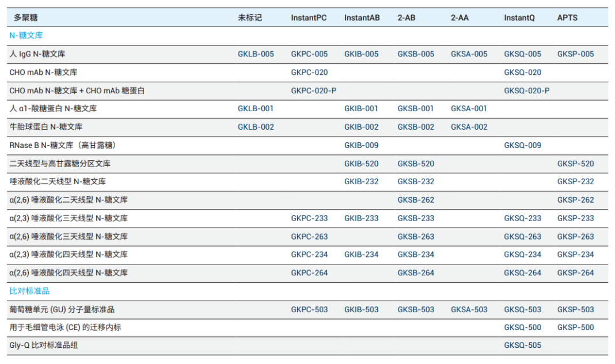This screenshot has height=364, width=615.
Task: Click the GKPC-020 link
Action: click(x=309, y=73)
